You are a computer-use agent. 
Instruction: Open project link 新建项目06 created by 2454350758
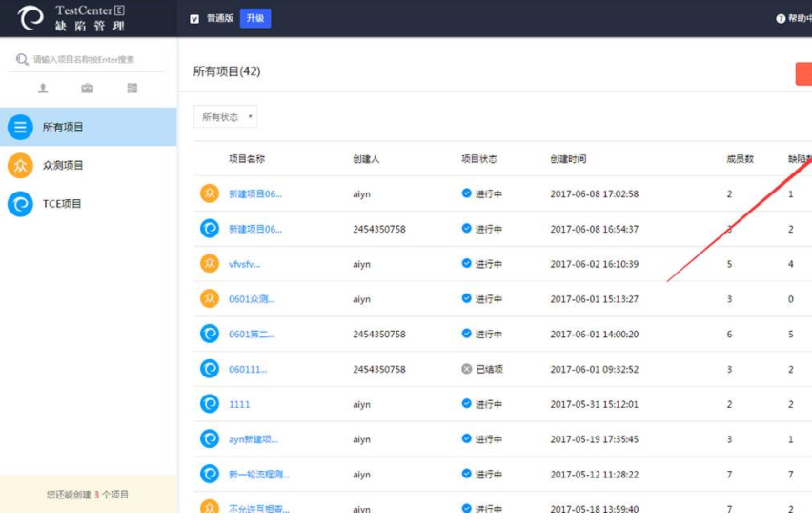(x=255, y=229)
